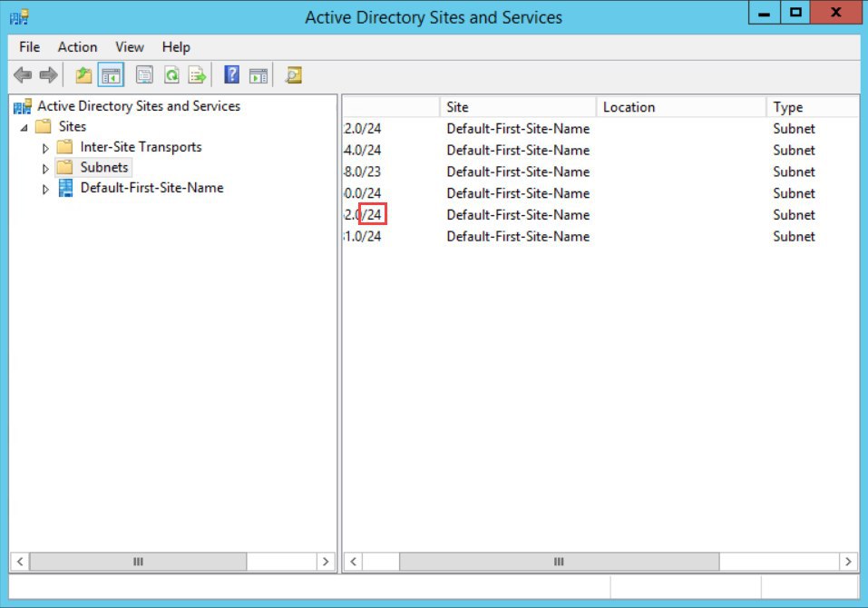868x608 pixels.
Task: Click the Subnets folder icon in the tree
Action: (x=64, y=167)
